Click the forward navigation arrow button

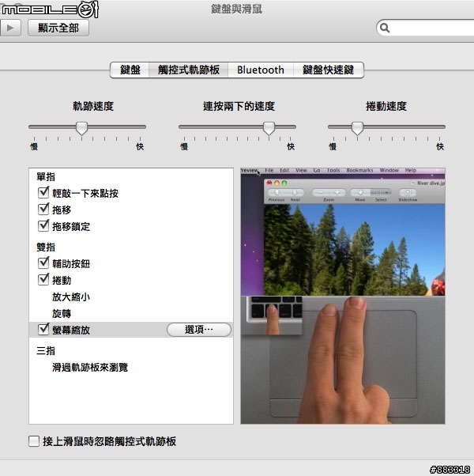coord(10,28)
